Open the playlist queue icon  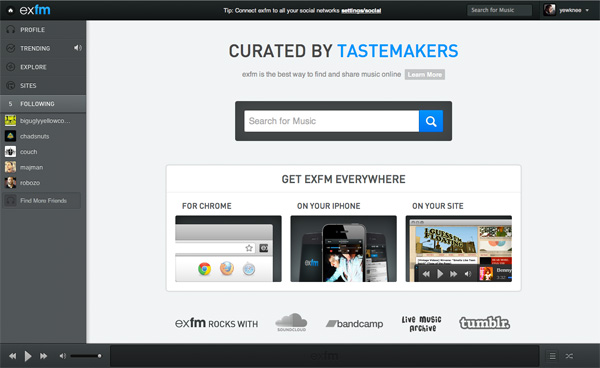point(553,356)
